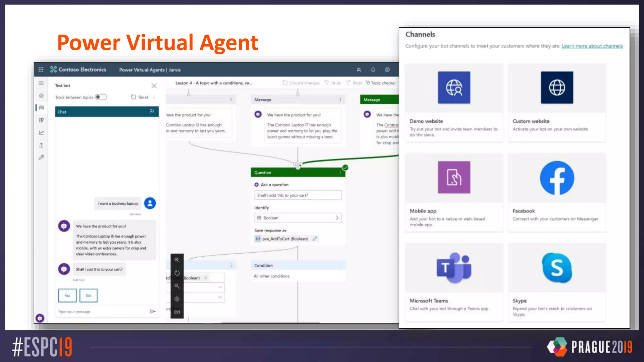Open options menu on left condition node
Screen dimensions: 644x362
[231, 265]
